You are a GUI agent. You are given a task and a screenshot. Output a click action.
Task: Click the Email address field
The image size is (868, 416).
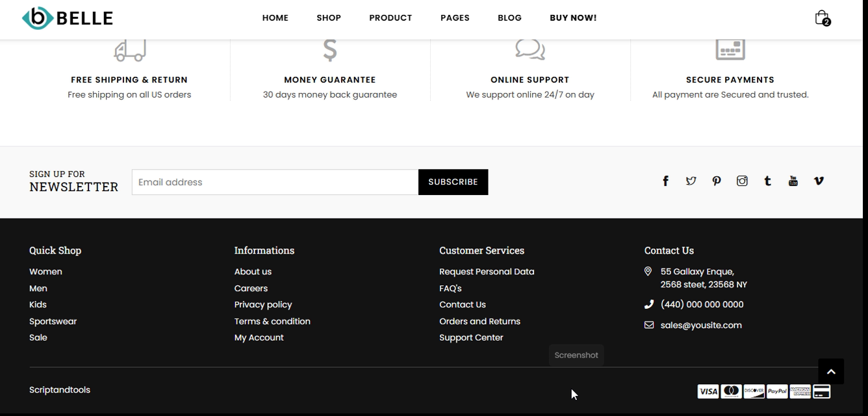[x=275, y=182]
